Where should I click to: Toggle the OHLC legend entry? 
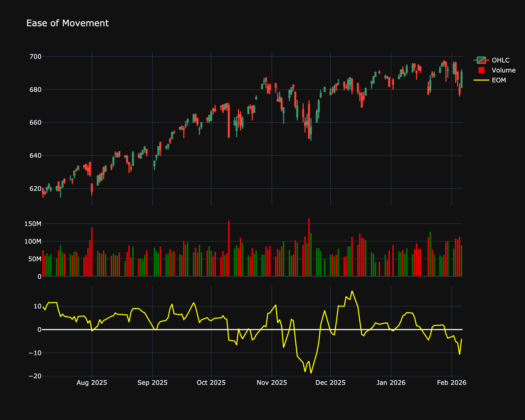500,60
